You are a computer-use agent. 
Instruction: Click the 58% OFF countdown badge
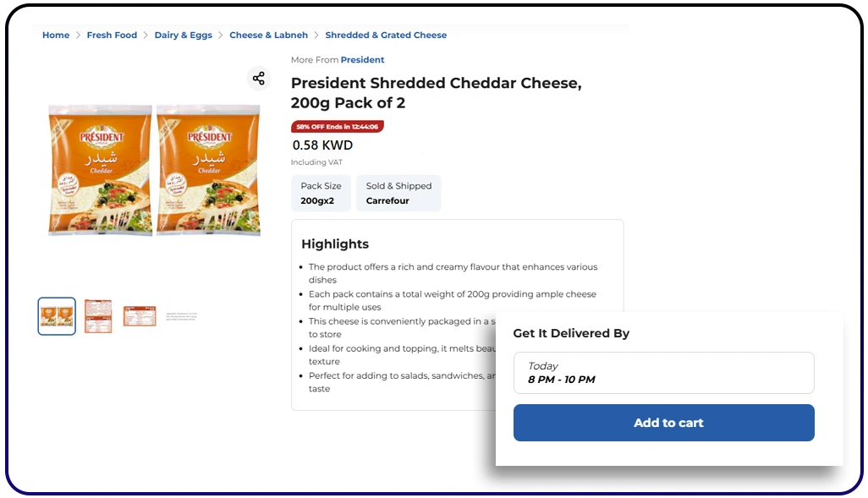[x=337, y=125]
